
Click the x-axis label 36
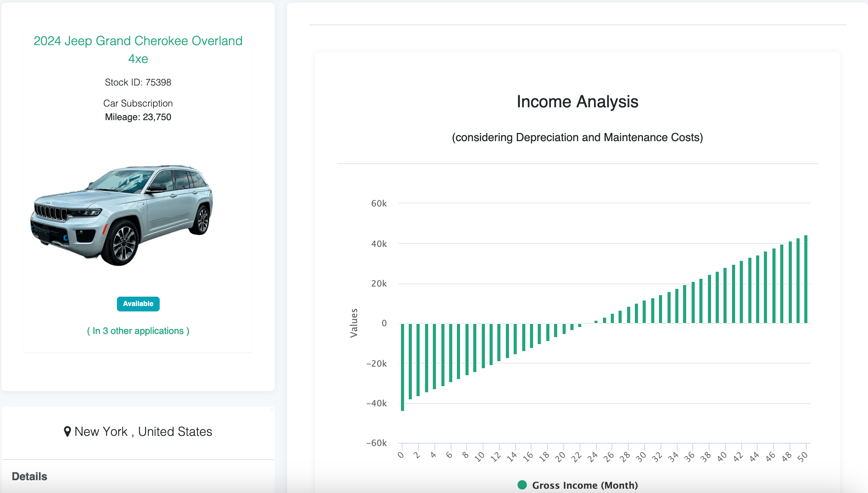click(689, 457)
